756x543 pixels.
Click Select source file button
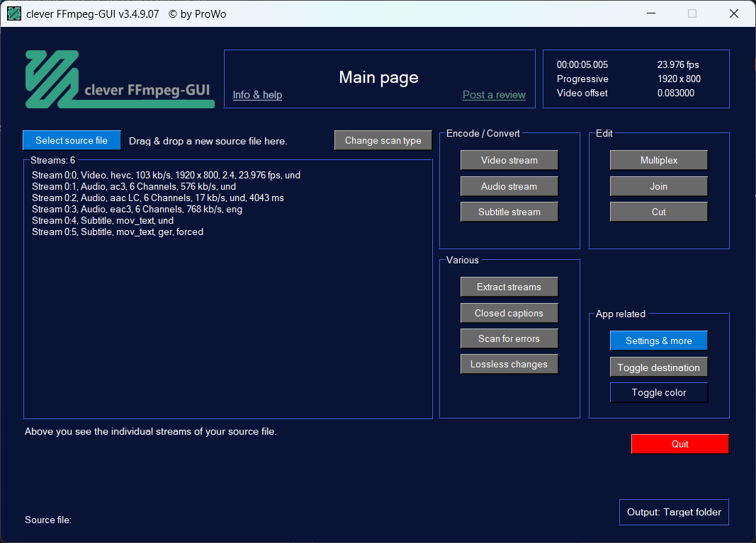72,140
